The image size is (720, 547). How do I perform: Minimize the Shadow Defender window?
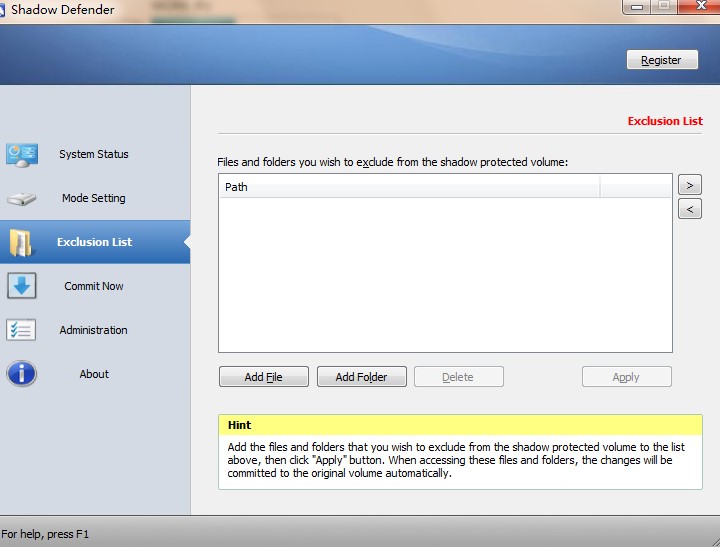pyautogui.click(x=637, y=7)
